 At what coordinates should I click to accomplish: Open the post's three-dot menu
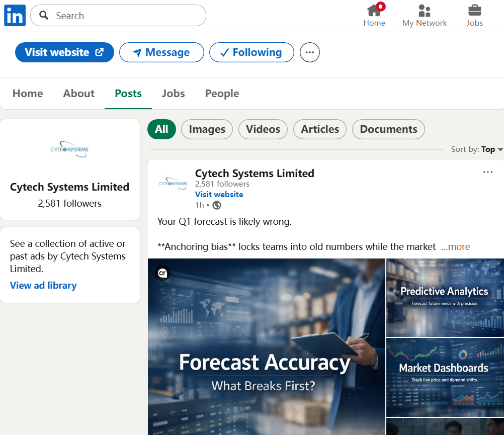[487, 172]
